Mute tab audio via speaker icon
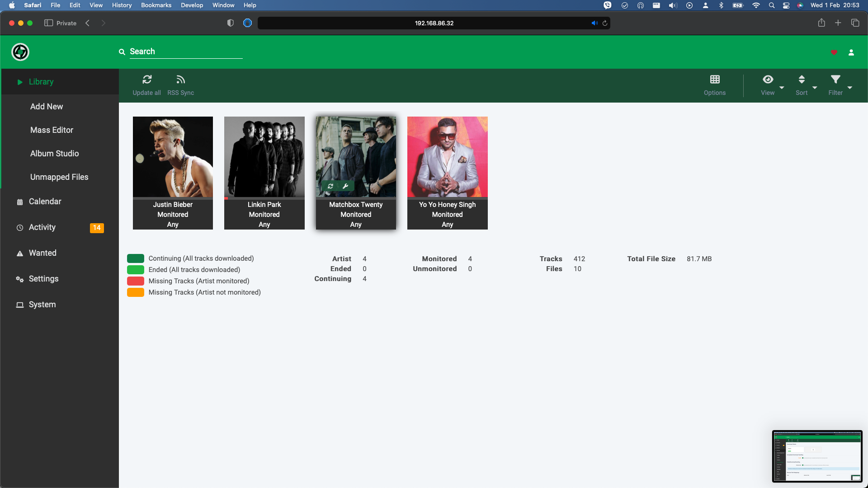 point(594,23)
